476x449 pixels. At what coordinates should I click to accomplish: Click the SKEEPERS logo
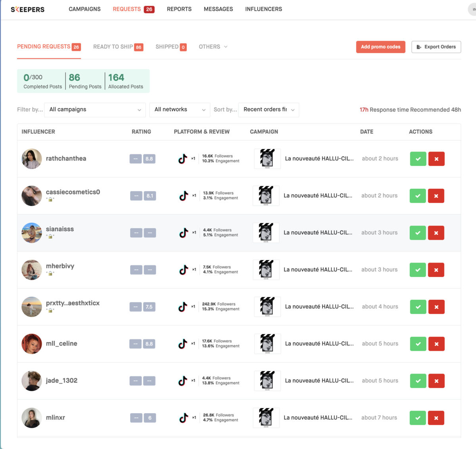pyautogui.click(x=27, y=9)
